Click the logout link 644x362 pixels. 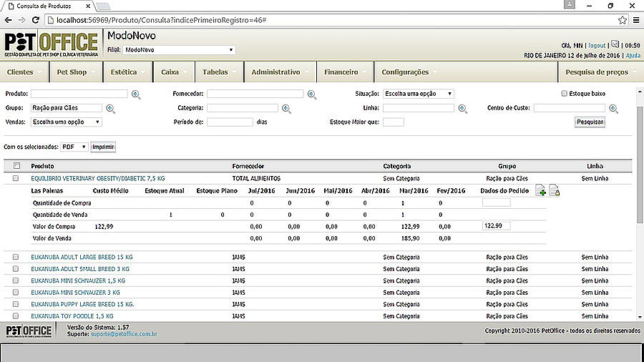pos(597,44)
